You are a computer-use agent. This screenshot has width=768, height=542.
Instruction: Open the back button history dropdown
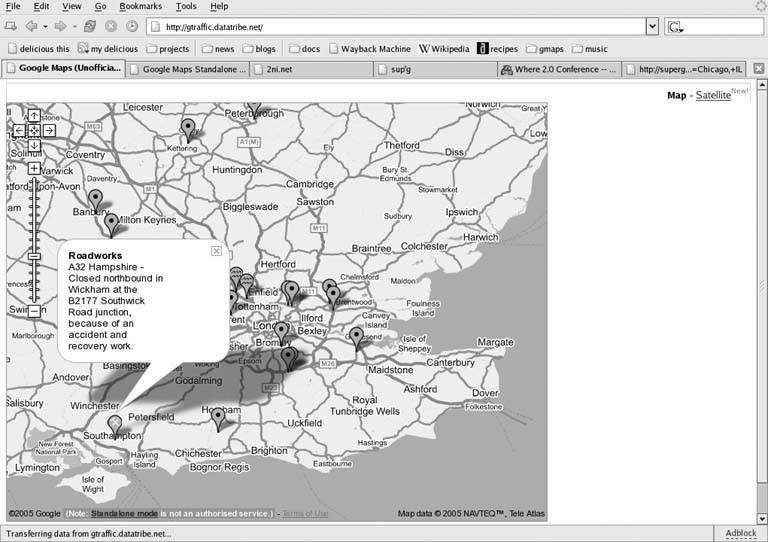click(47, 26)
